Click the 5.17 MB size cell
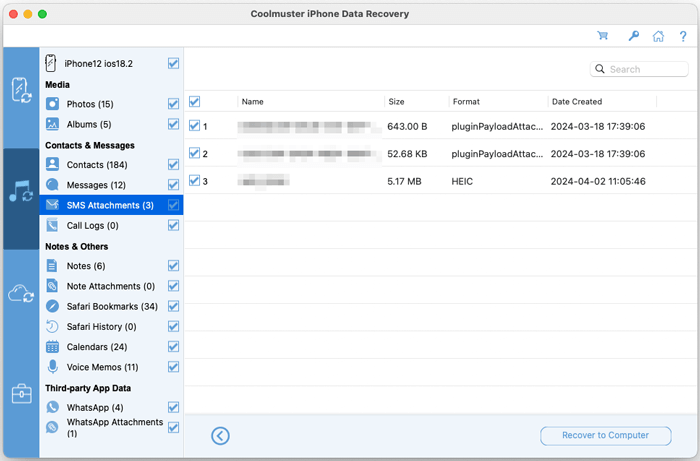 404,181
